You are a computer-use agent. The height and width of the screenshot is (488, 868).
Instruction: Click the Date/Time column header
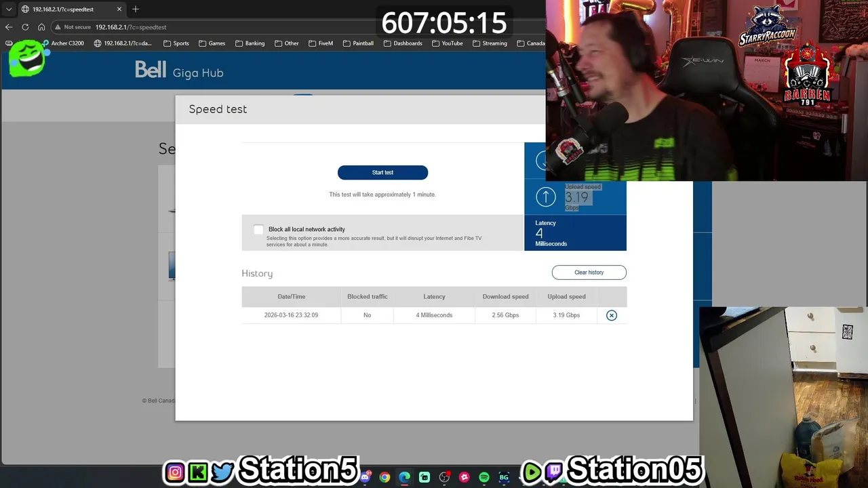[x=292, y=297]
